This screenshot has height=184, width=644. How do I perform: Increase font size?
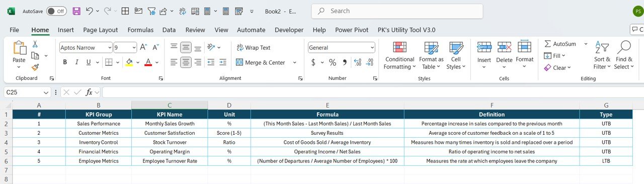[143, 47]
